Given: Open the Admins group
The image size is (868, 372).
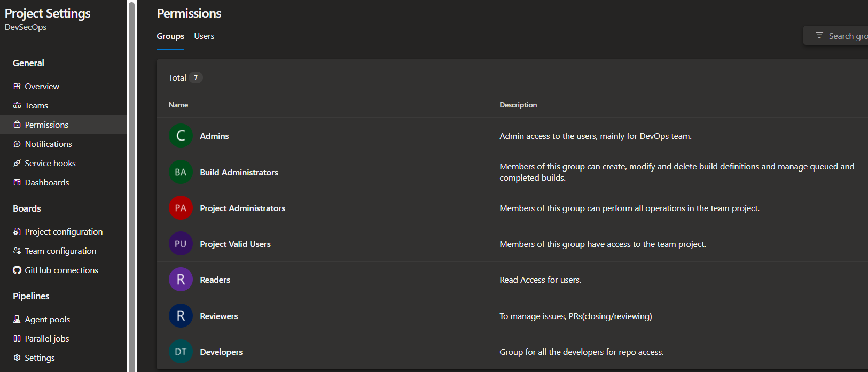Looking at the screenshot, I should [214, 136].
